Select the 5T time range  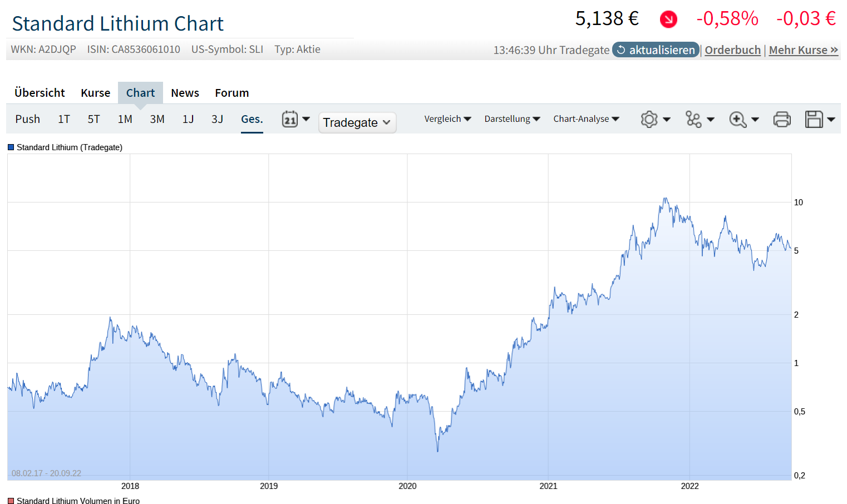click(93, 119)
